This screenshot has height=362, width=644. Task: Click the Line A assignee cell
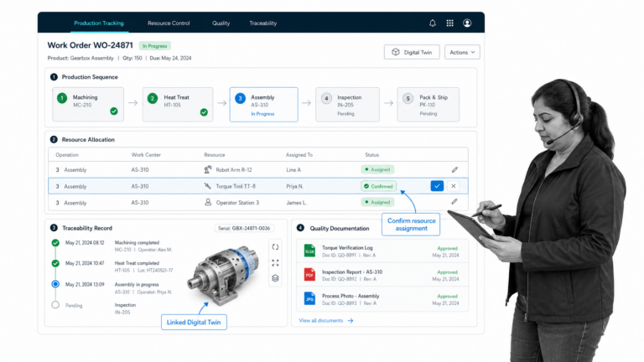point(293,169)
